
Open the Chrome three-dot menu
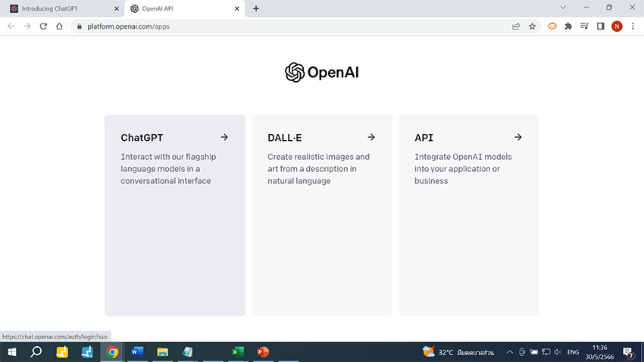pos(633,26)
